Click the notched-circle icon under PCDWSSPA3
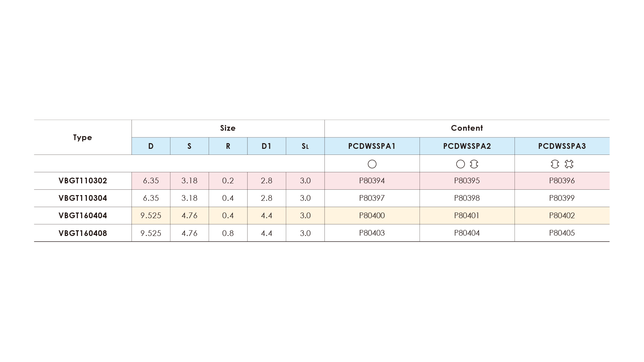644x362 pixels. coord(555,164)
